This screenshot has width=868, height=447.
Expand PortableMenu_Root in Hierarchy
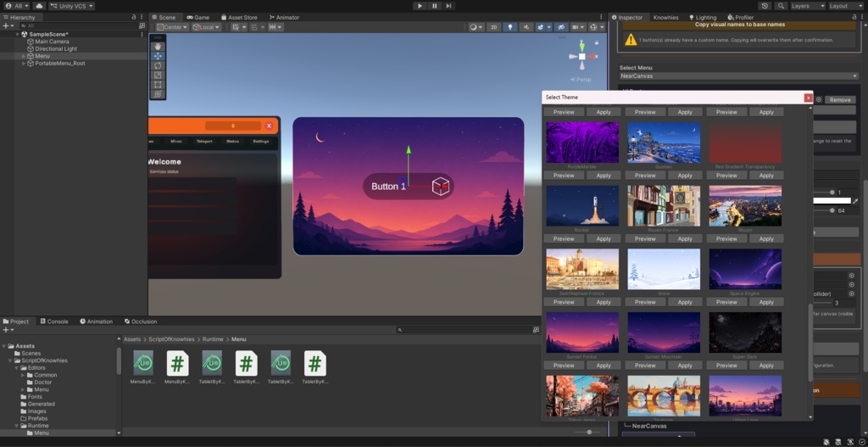pos(23,63)
